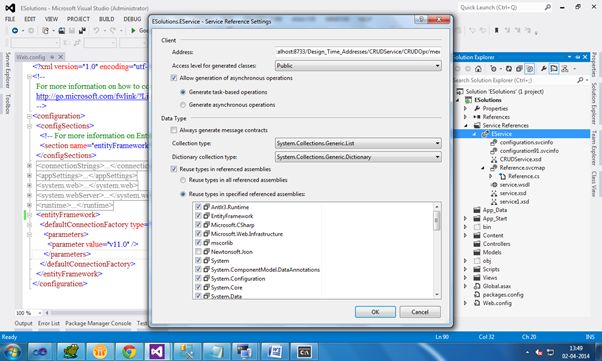Open the command prompt from the taskbar

pyautogui.click(x=304, y=351)
